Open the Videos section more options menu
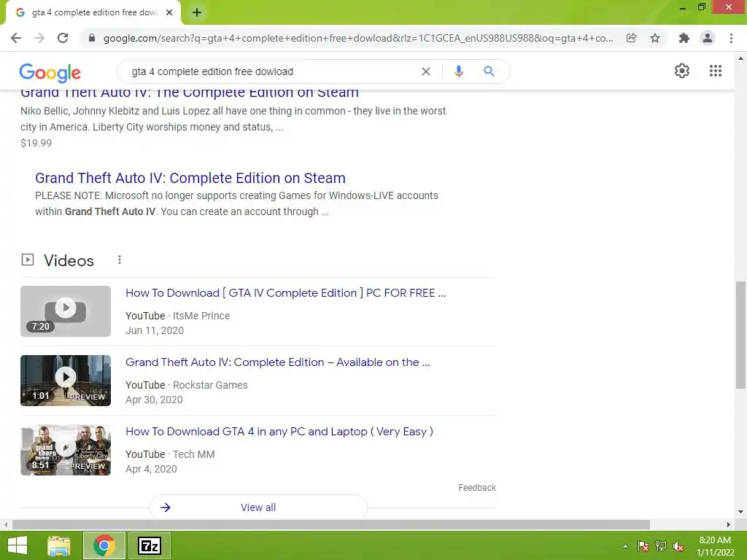 pos(120,260)
